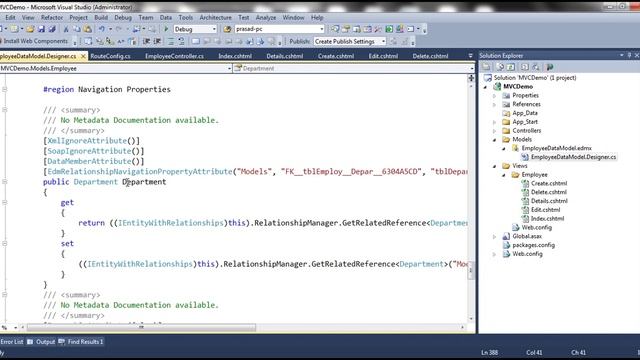Open the Debug configuration dropdown
The width and height of the screenshot is (640, 360).
pyautogui.click(x=214, y=29)
